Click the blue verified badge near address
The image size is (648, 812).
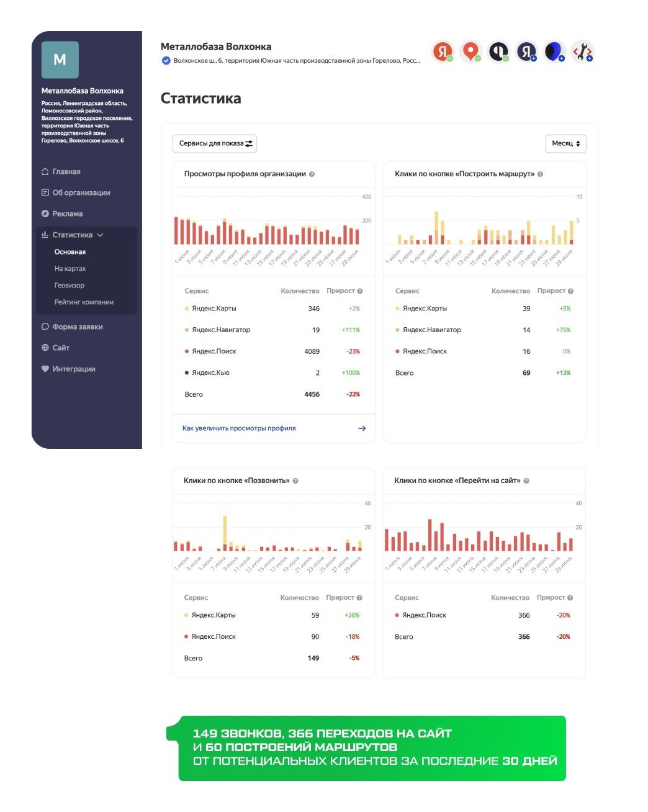click(x=166, y=61)
